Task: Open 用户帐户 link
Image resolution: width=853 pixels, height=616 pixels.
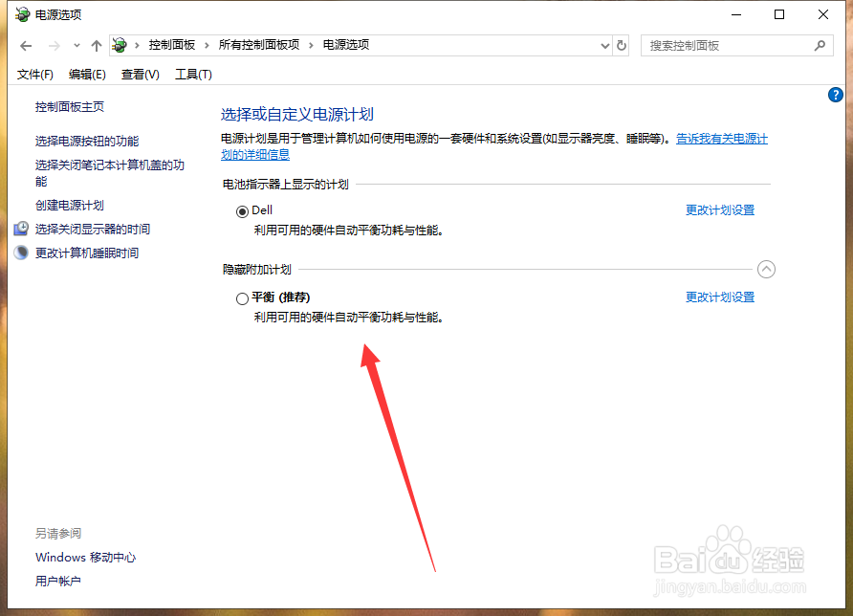Action: pyautogui.click(x=58, y=582)
